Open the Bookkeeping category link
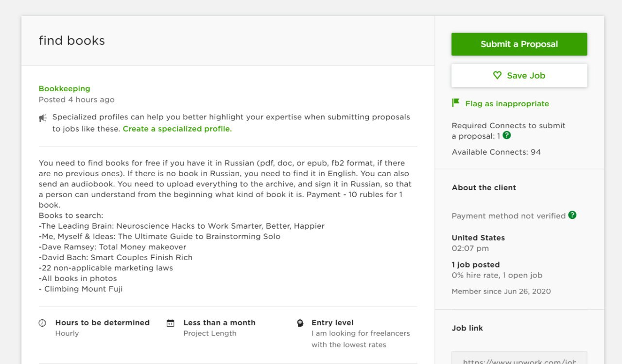The height and width of the screenshot is (364, 622). coord(65,89)
